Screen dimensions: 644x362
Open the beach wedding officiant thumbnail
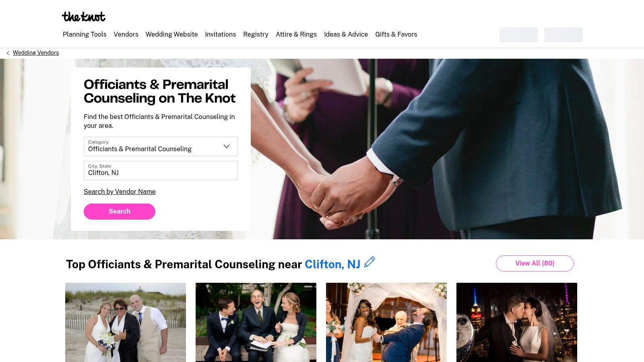[x=126, y=322]
